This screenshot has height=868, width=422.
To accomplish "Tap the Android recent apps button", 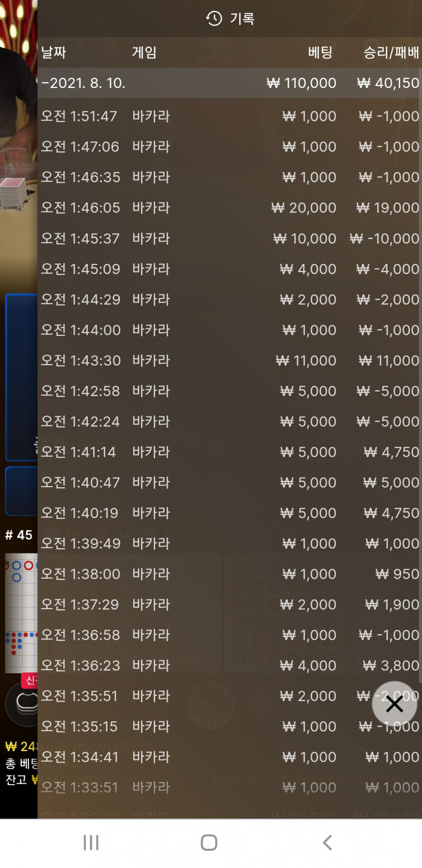I will pyautogui.click(x=91, y=842).
